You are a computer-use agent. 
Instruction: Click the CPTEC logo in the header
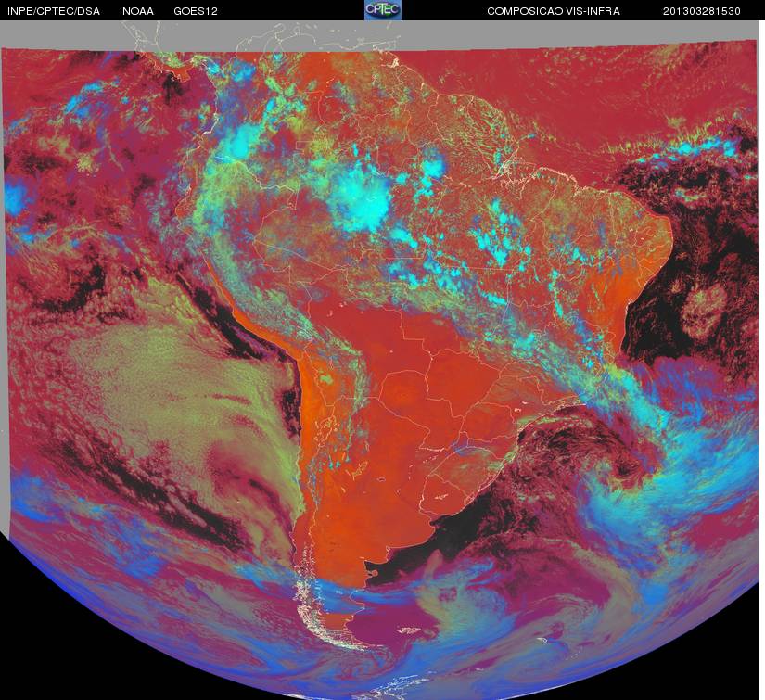pyautogui.click(x=383, y=10)
